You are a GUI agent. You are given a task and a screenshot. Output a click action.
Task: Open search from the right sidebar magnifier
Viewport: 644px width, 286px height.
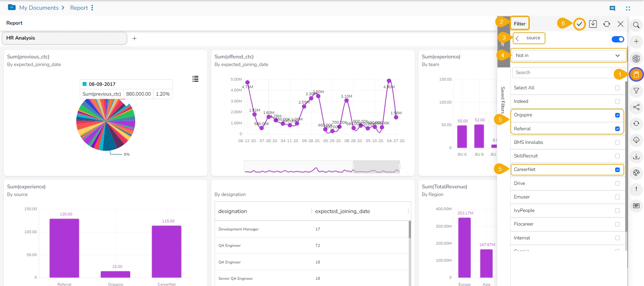coord(636,25)
